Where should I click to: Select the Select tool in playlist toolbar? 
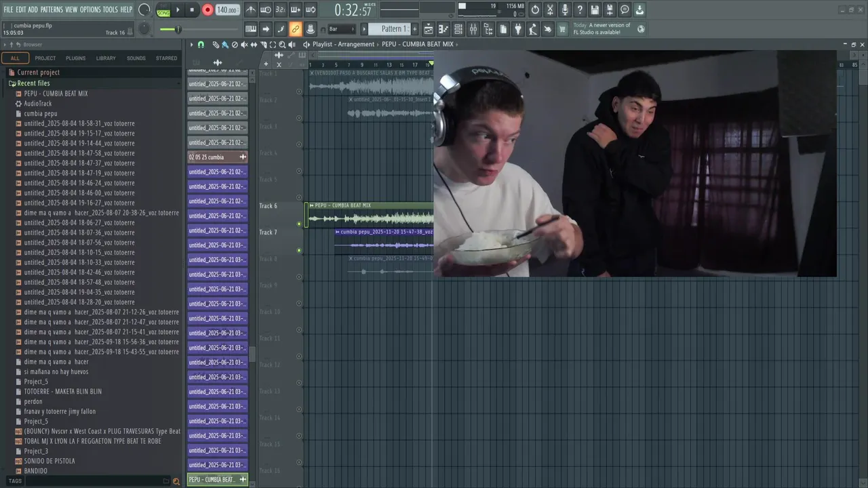pos(273,44)
